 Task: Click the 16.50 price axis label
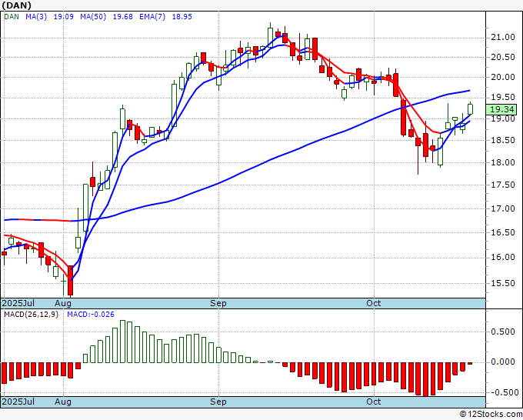[503, 232]
